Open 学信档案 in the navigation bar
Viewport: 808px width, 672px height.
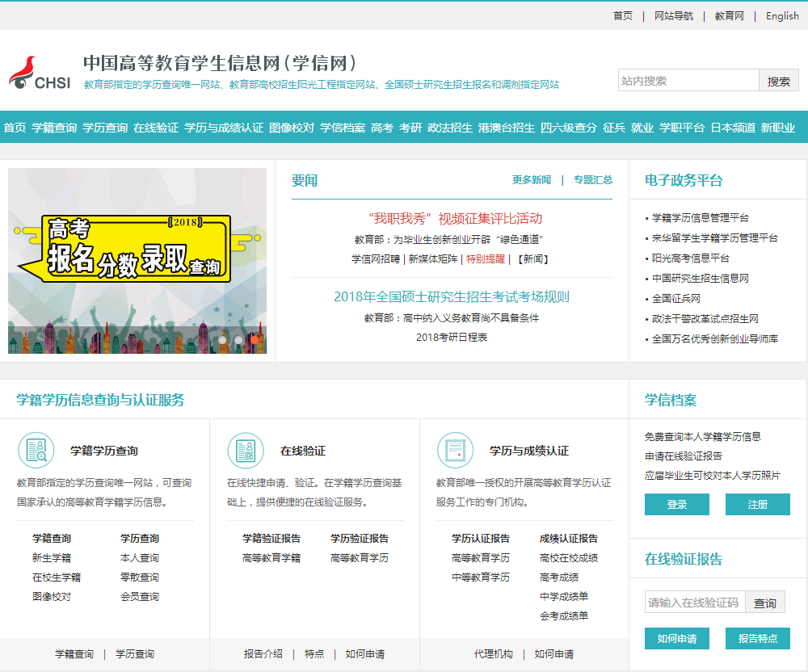343,128
